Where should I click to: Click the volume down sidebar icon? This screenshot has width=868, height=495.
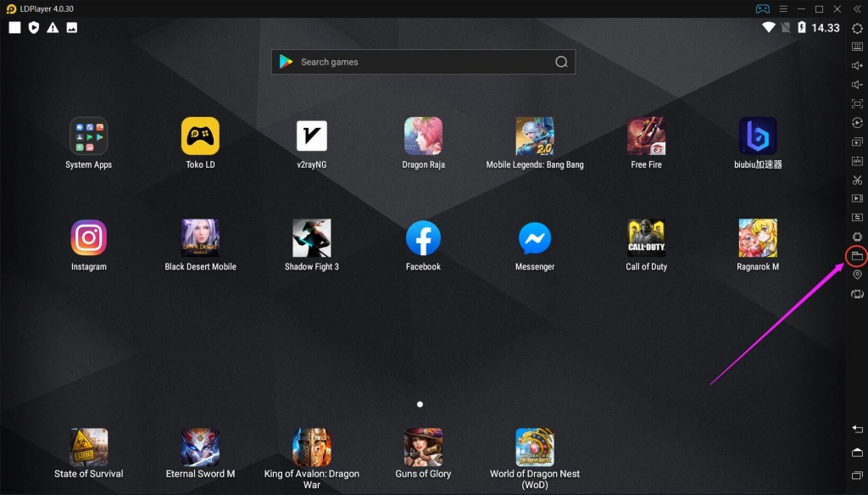[857, 85]
